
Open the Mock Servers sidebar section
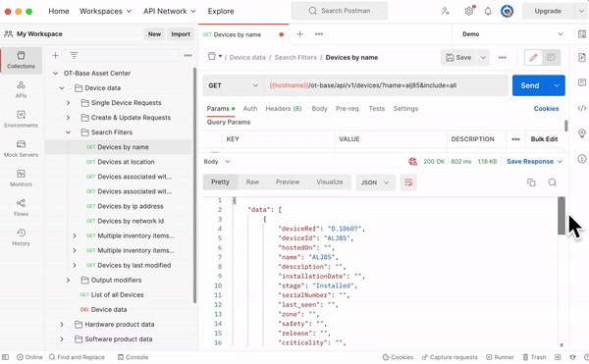click(21, 148)
